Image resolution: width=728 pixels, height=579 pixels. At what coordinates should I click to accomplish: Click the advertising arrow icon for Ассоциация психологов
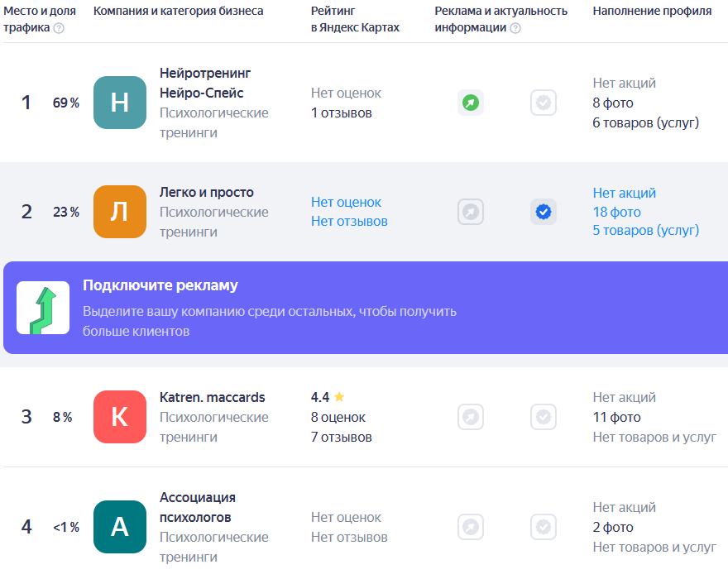471,527
